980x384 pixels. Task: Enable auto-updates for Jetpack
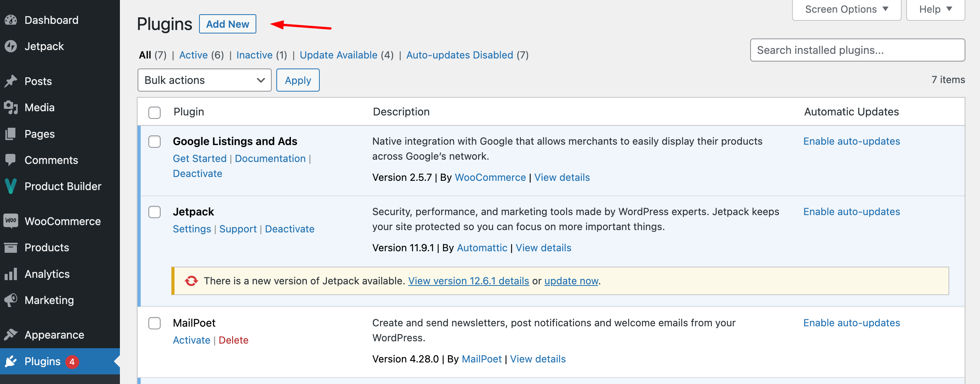pos(852,212)
